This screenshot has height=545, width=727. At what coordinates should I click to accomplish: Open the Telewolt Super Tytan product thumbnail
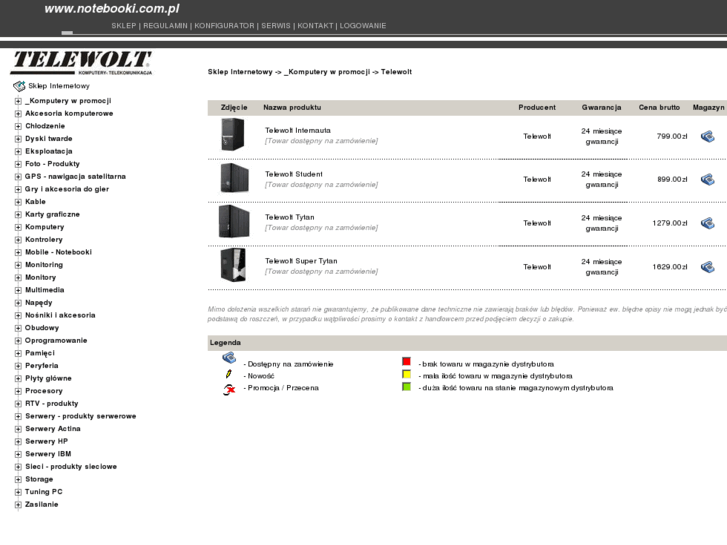point(233,265)
